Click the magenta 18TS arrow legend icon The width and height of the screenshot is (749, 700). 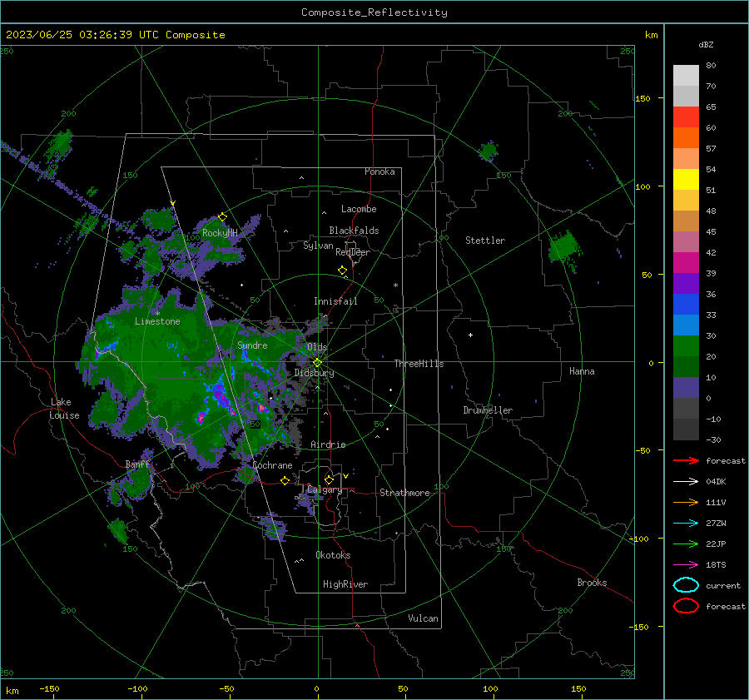point(686,565)
